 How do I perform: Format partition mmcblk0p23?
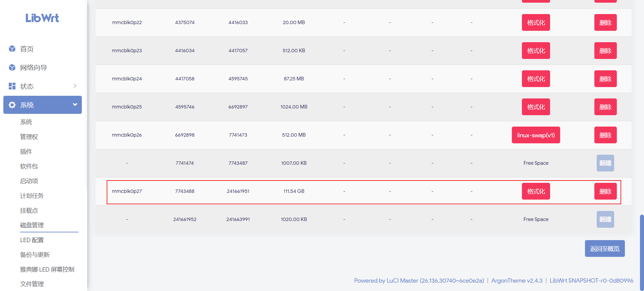pos(536,51)
